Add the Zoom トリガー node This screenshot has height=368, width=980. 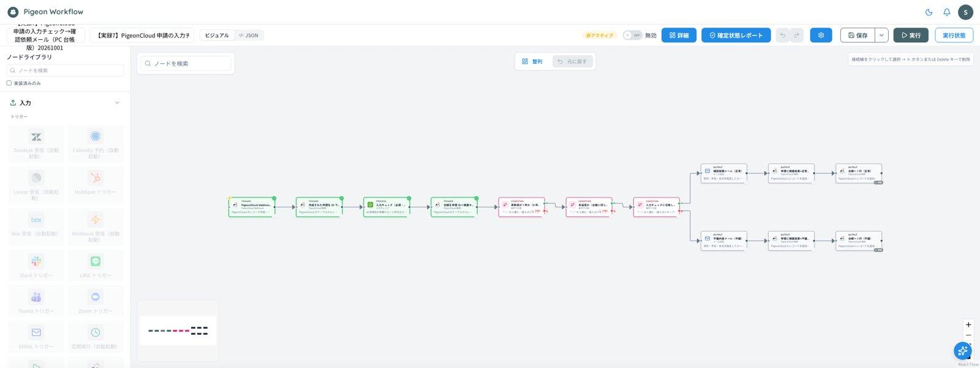click(x=96, y=302)
